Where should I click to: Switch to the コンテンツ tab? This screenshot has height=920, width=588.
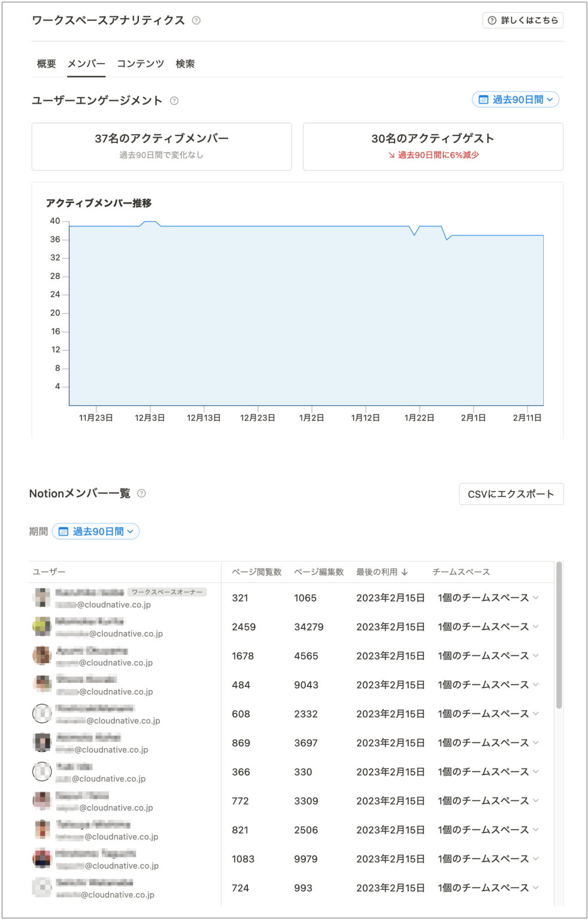click(140, 63)
